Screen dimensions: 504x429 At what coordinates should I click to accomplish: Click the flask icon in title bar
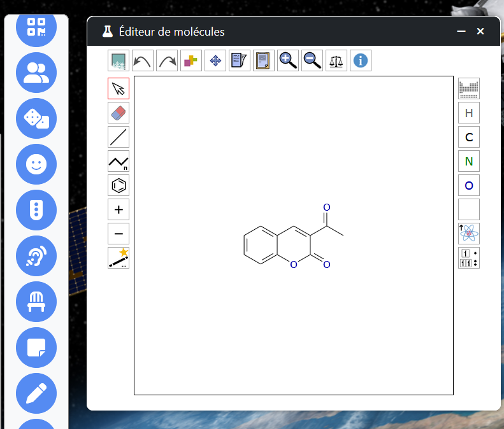tap(107, 31)
